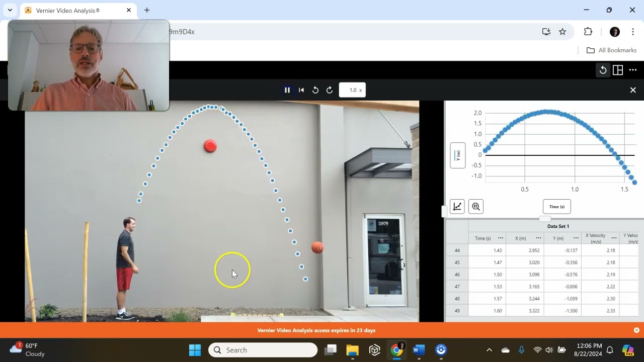Open the browser tab search chevron
The height and width of the screenshot is (362, 644).
[x=10, y=10]
